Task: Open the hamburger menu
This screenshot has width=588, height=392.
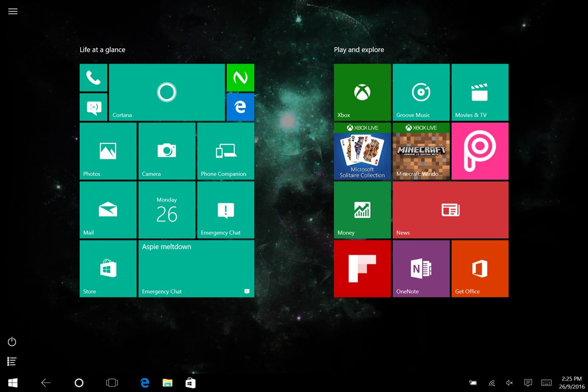Action: 12,11
